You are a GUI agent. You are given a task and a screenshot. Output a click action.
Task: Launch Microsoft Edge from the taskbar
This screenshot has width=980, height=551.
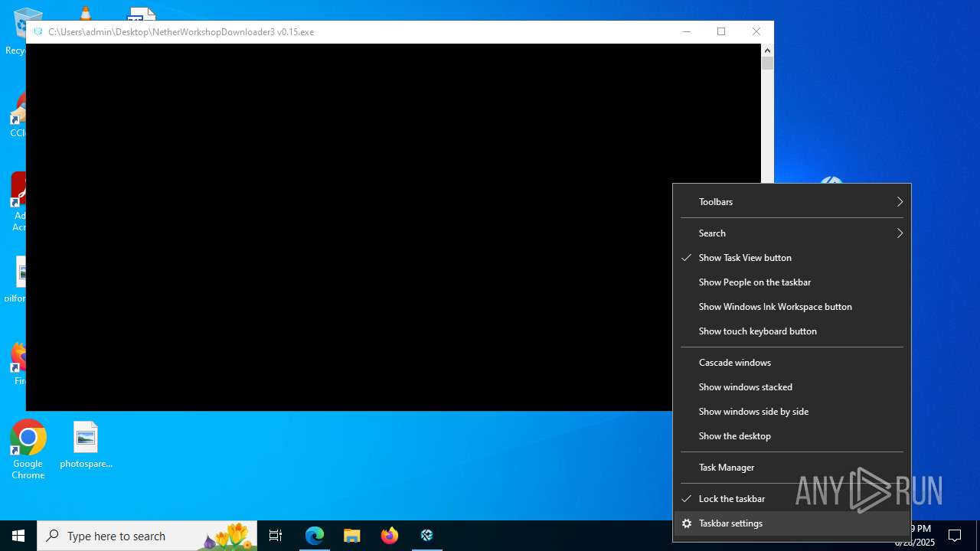click(315, 536)
